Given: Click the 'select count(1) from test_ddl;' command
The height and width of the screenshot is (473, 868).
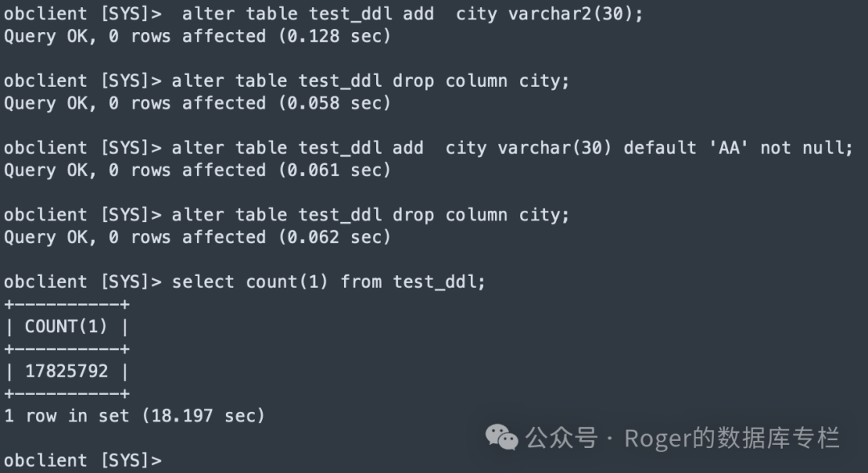Looking at the screenshot, I should 328,282.
